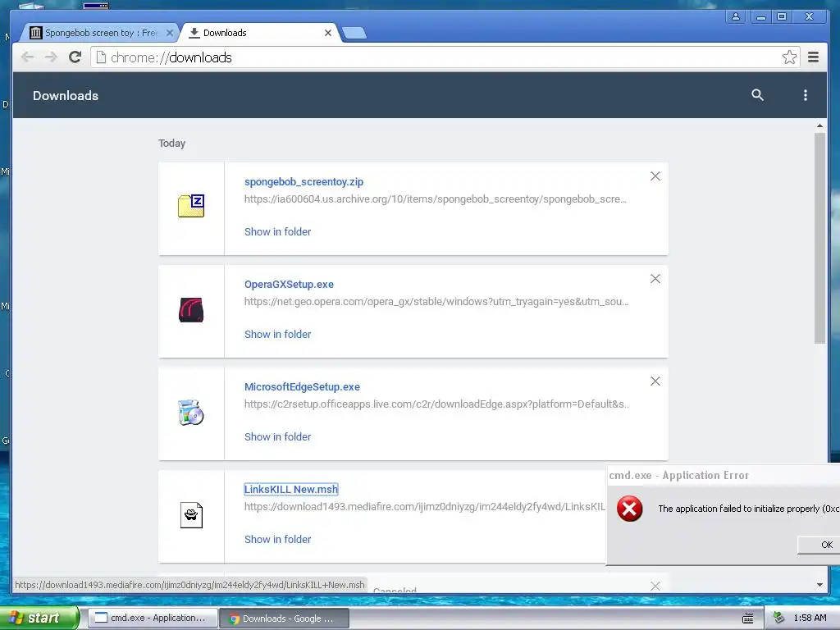Click the c2rsetup.officeapps.live.com URL
The image size is (840, 630).
click(436, 404)
